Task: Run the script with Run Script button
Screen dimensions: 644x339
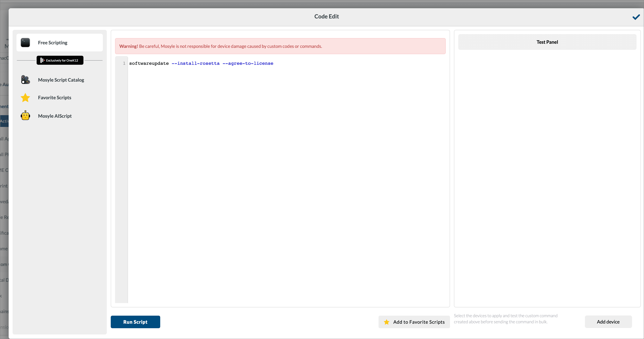Action: 135,322
